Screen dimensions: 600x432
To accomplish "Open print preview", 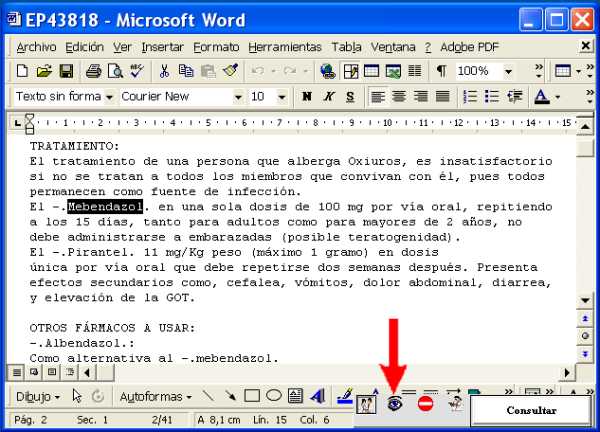I will pos(115,71).
